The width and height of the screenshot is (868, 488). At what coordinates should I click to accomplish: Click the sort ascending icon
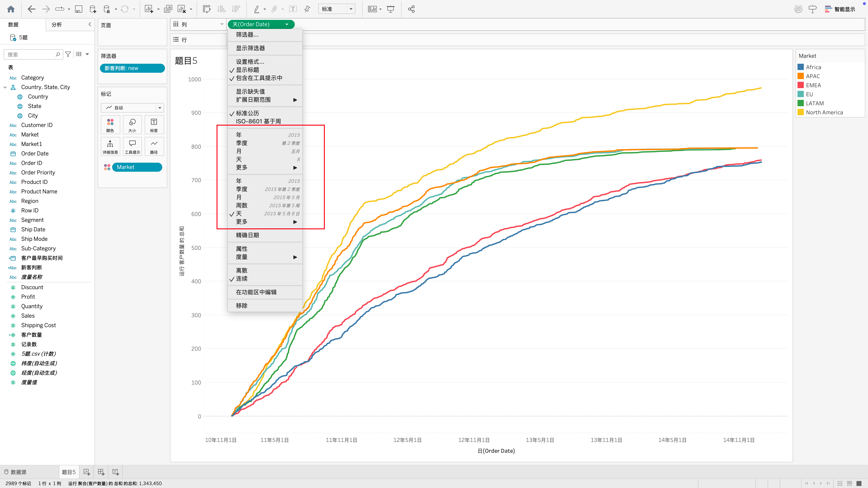[221, 9]
